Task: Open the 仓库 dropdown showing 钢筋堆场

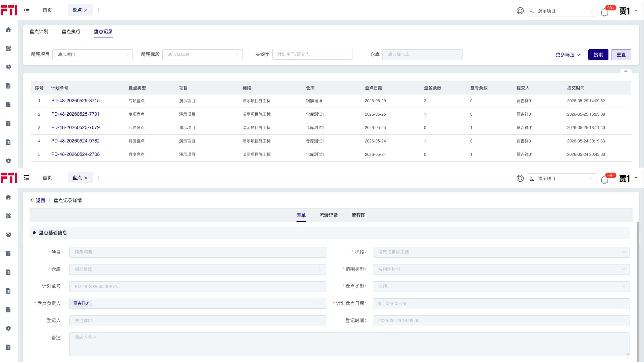Action: (198, 269)
